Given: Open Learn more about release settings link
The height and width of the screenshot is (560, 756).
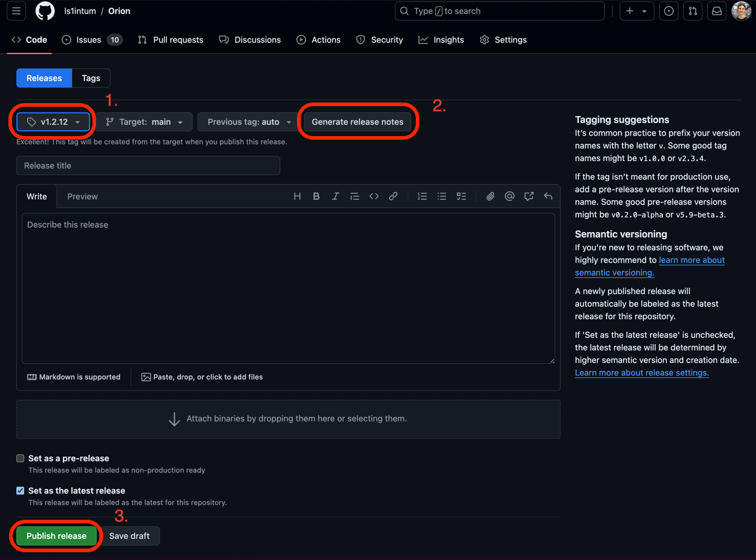Looking at the screenshot, I should click(642, 373).
